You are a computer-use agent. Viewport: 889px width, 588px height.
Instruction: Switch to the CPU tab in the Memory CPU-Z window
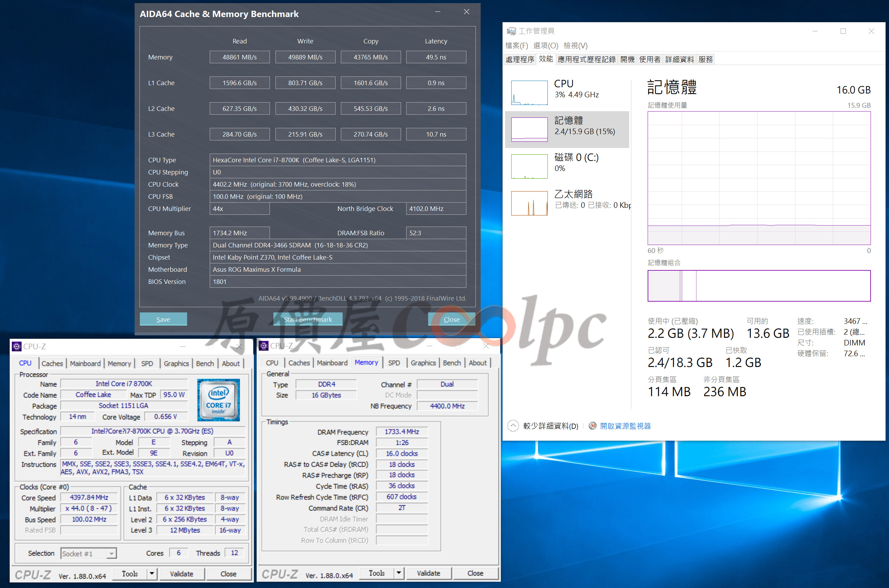[x=272, y=362]
